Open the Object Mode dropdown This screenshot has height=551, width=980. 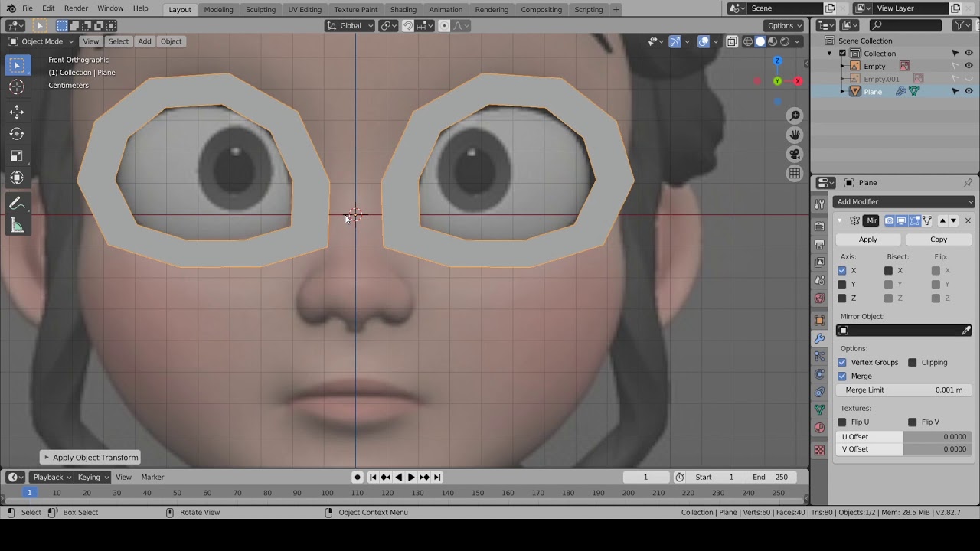41,41
